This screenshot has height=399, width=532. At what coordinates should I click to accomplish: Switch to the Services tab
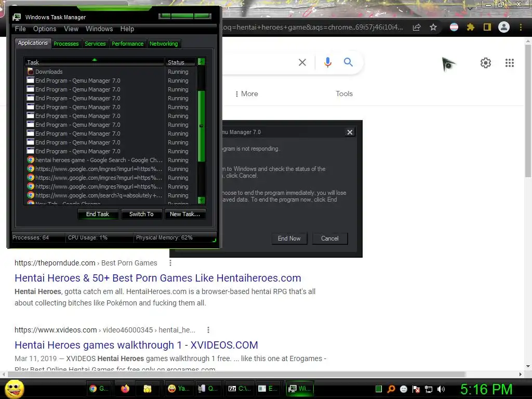[96, 44]
